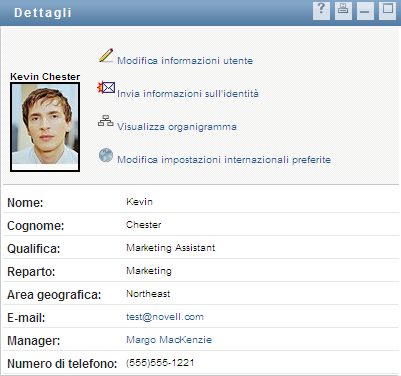
Task: Maximize the Dettagli panel
Action: pyautogui.click(x=387, y=11)
